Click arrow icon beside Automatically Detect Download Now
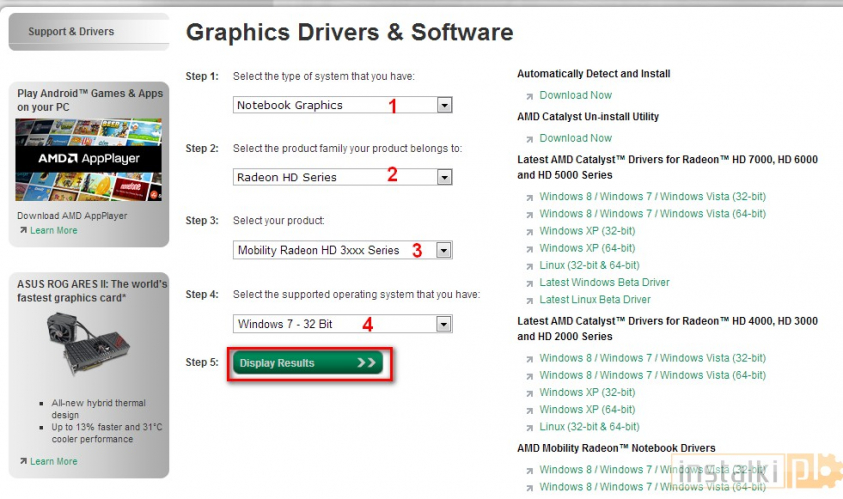 coord(530,96)
